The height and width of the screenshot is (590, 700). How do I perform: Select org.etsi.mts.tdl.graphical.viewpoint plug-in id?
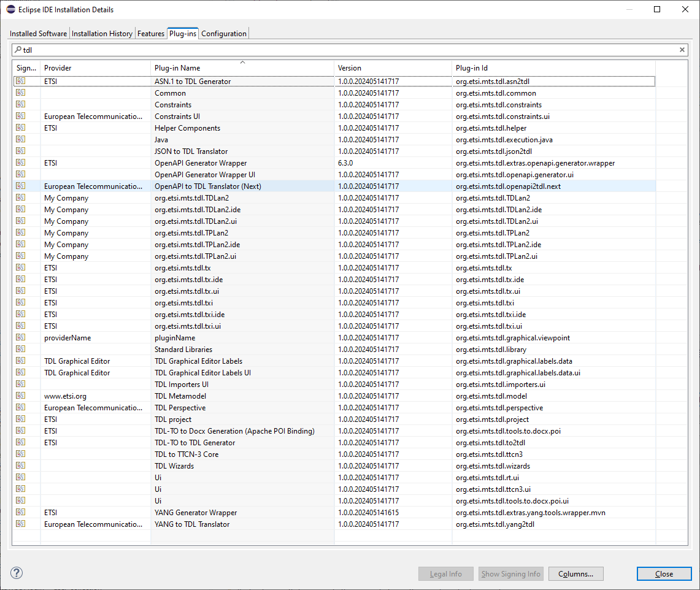(512, 338)
